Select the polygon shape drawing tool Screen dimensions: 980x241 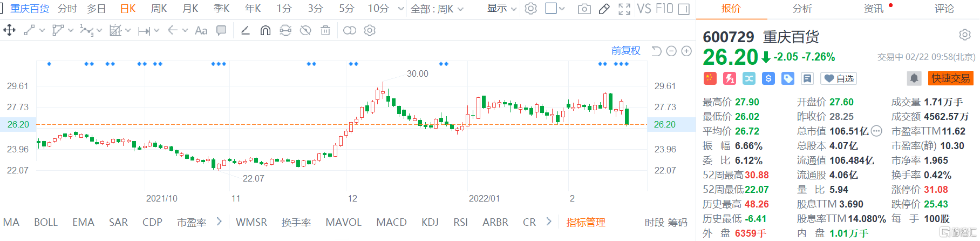click(58, 30)
